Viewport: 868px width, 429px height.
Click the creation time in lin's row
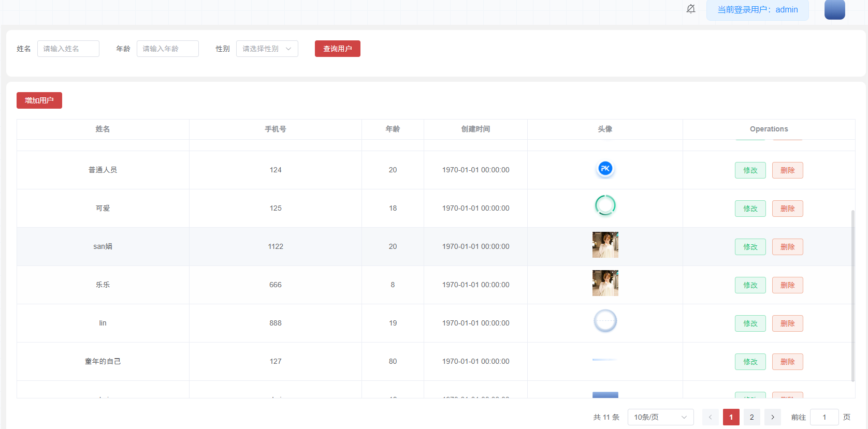pyautogui.click(x=475, y=323)
